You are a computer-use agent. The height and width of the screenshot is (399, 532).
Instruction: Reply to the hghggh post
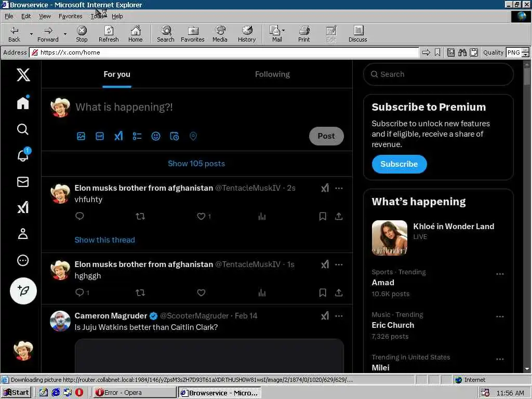(79, 292)
